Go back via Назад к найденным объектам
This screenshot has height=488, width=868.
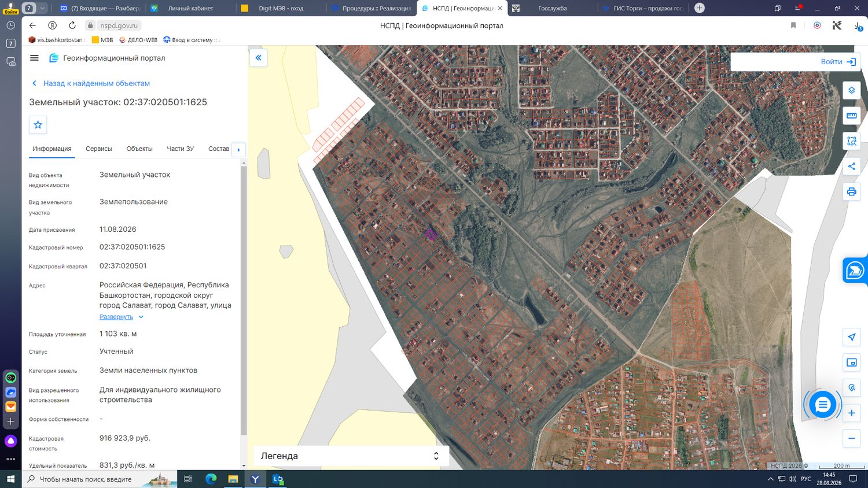click(x=91, y=83)
